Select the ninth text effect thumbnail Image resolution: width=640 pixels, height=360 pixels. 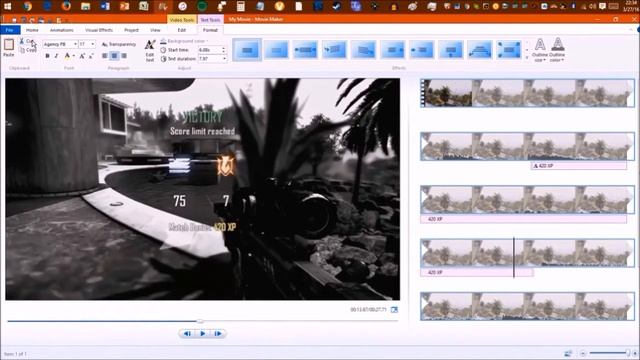480,50
